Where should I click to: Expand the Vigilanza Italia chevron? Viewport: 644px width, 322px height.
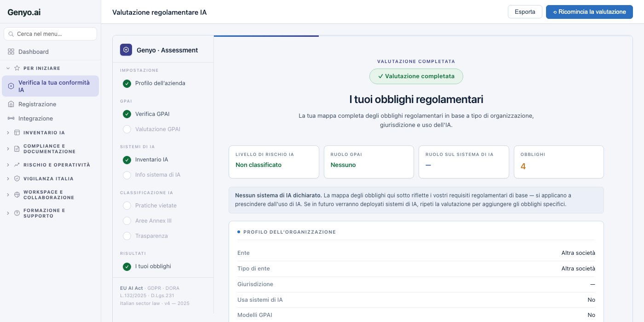(x=8, y=178)
